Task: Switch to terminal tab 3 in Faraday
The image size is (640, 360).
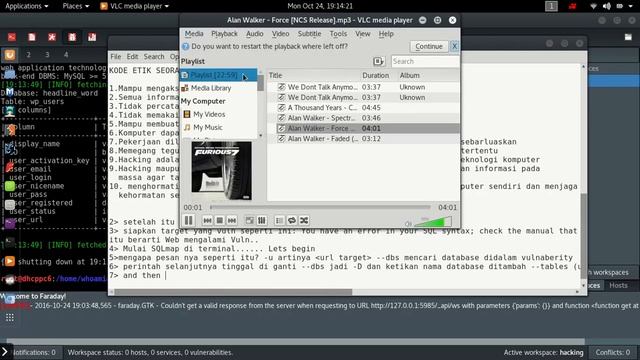Action: coord(47,54)
